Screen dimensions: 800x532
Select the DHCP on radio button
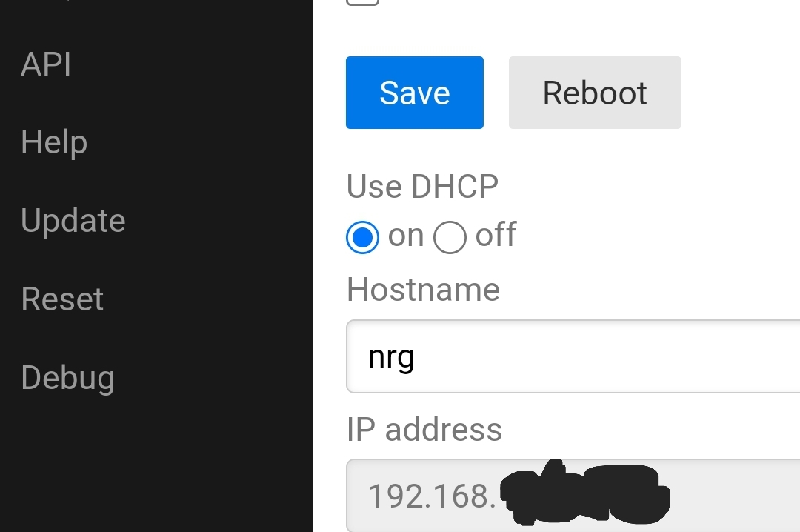(x=362, y=237)
